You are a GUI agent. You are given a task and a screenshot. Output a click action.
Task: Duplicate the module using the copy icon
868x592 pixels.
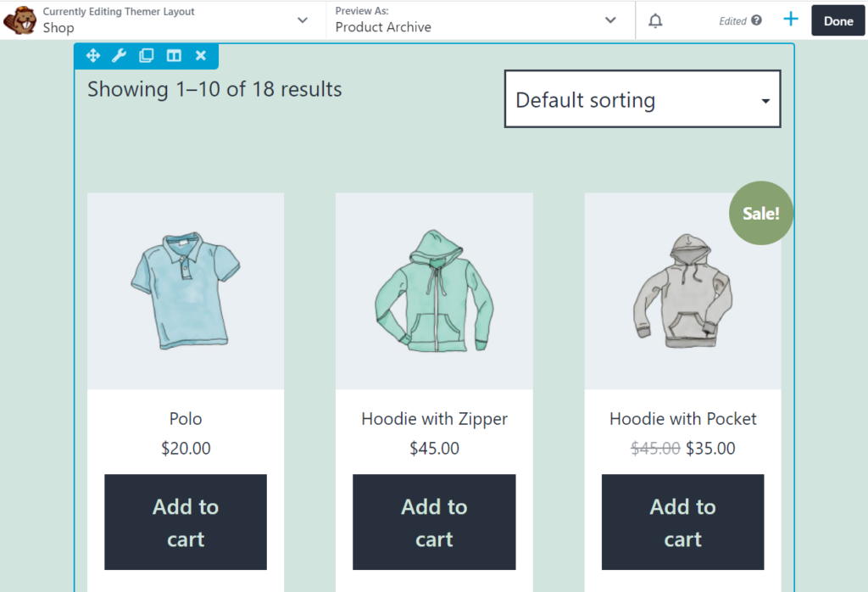[x=146, y=55]
